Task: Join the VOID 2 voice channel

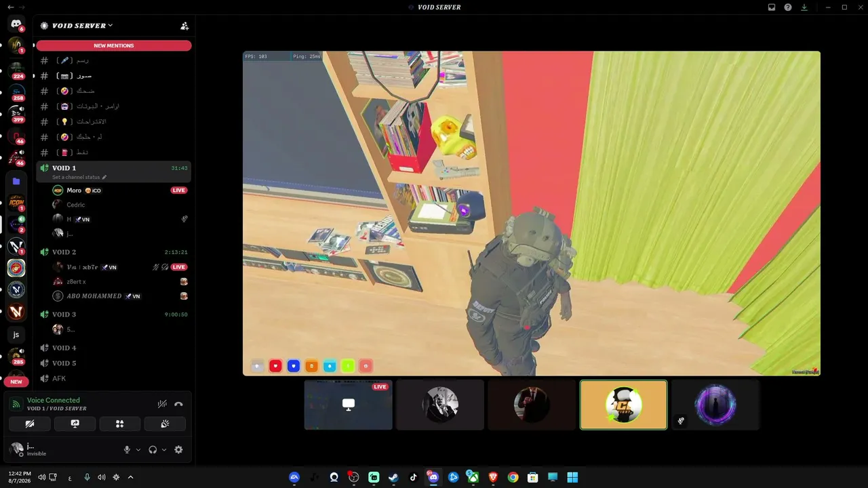Action: (x=114, y=252)
